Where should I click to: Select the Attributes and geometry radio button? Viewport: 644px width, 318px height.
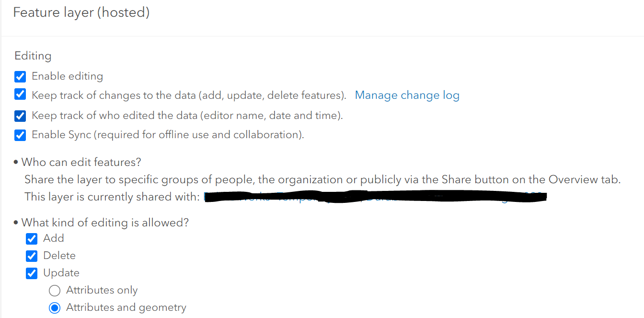[x=55, y=307]
